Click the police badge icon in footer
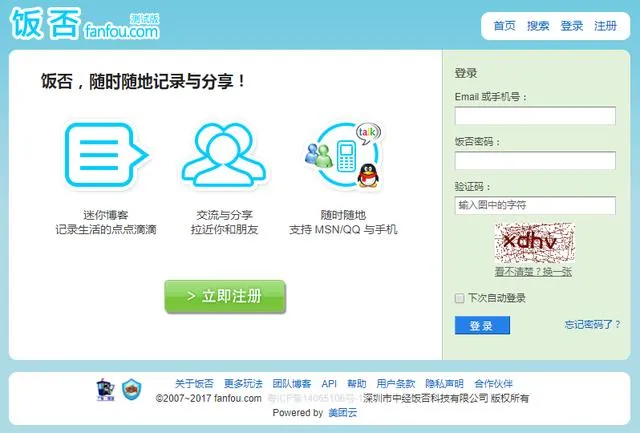This screenshot has width=640, height=433. tap(105, 389)
